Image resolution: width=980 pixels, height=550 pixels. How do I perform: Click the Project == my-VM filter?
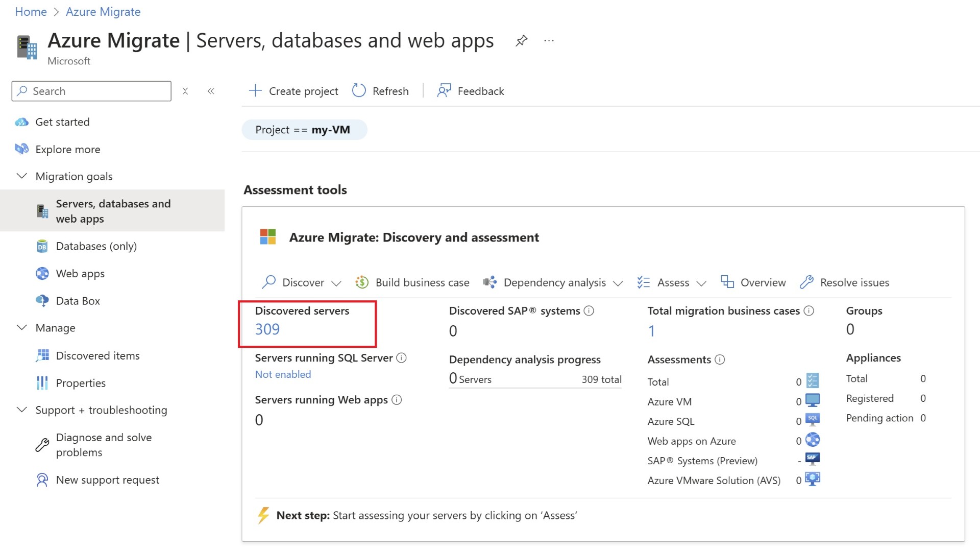coord(304,130)
